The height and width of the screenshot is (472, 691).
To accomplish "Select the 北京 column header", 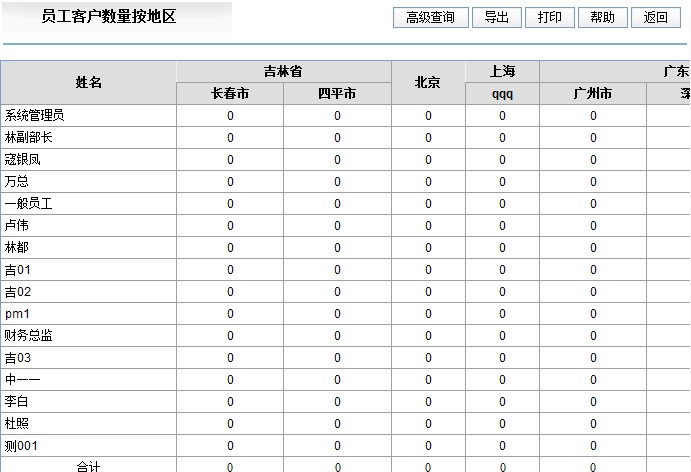I will pyautogui.click(x=428, y=83).
